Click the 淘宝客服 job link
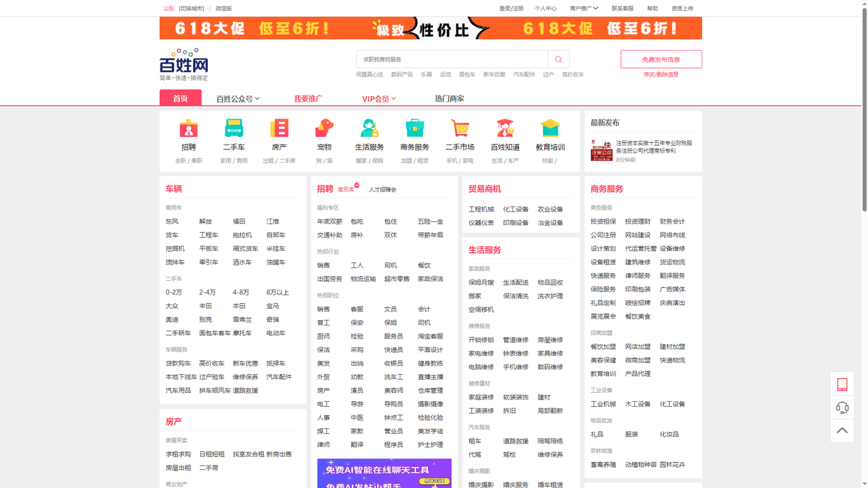This screenshot has width=868, height=488. coord(430,336)
